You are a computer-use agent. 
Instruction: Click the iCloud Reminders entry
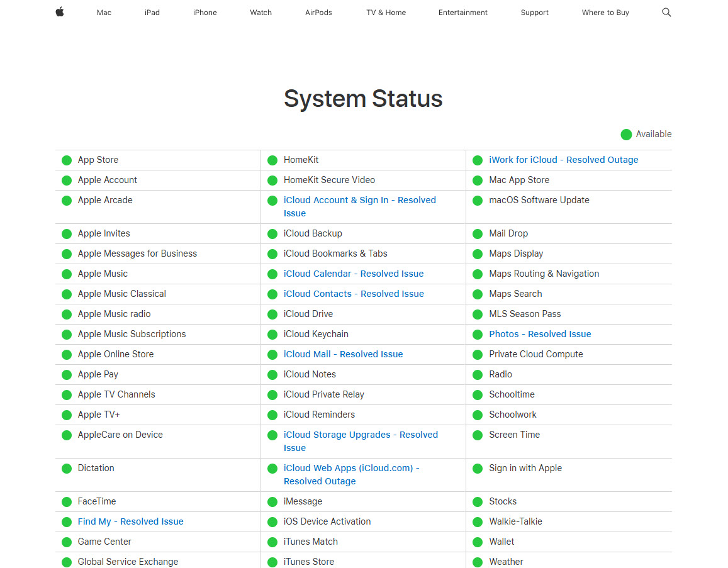click(319, 415)
